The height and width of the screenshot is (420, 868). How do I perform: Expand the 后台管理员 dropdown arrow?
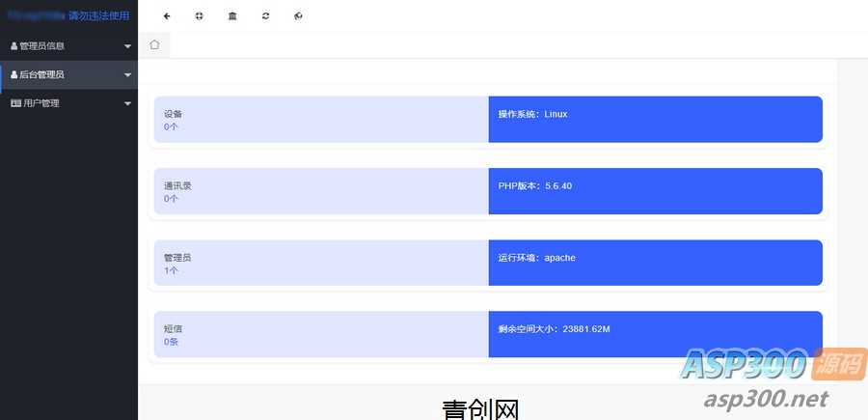[128, 74]
